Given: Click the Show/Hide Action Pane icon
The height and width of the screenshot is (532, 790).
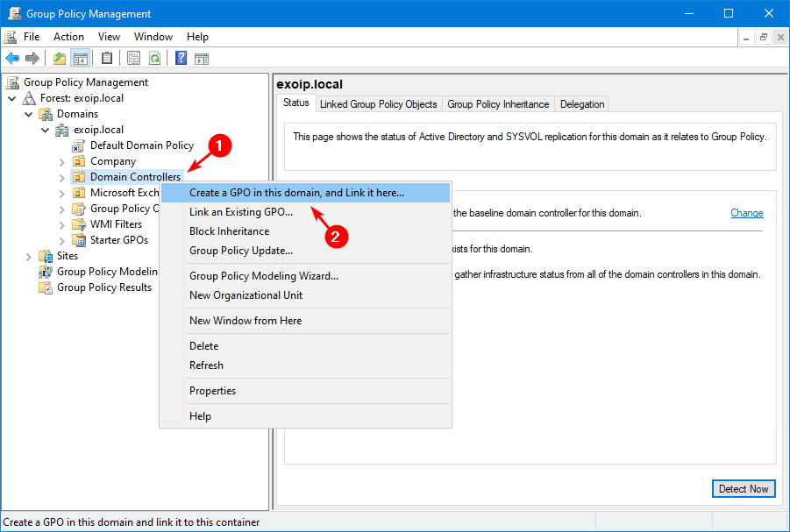Looking at the screenshot, I should [x=202, y=59].
